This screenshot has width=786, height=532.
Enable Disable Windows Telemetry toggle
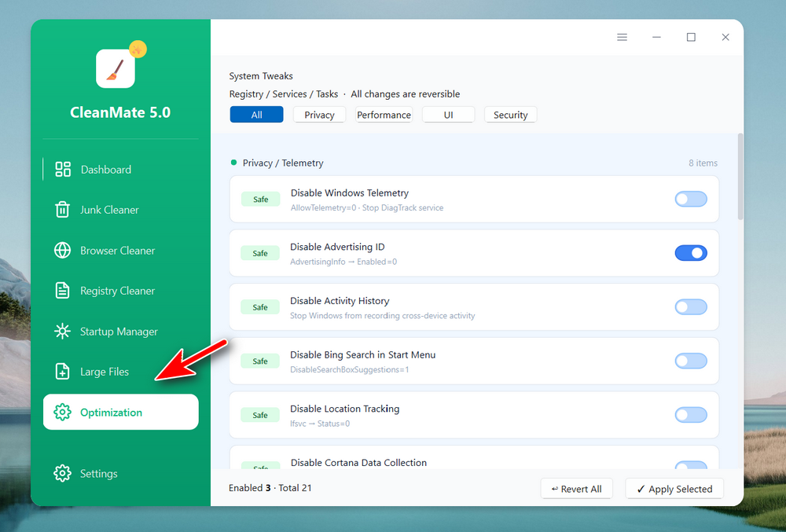690,200
